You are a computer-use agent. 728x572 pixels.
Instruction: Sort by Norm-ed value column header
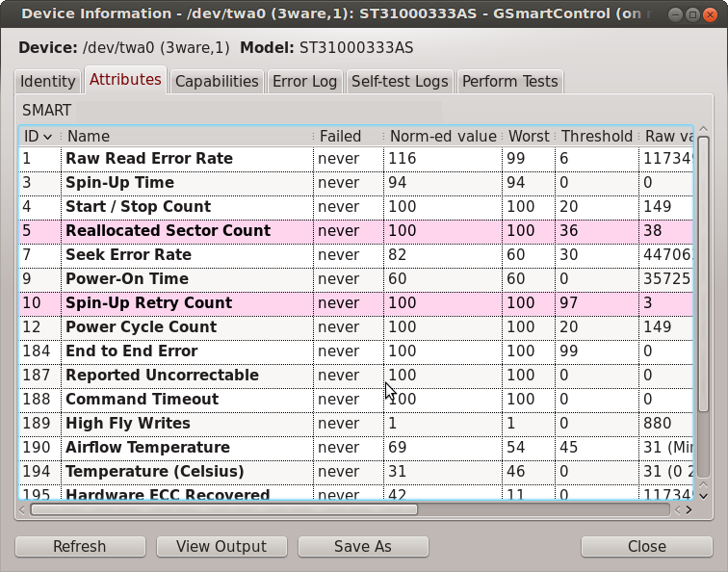pyautogui.click(x=443, y=137)
